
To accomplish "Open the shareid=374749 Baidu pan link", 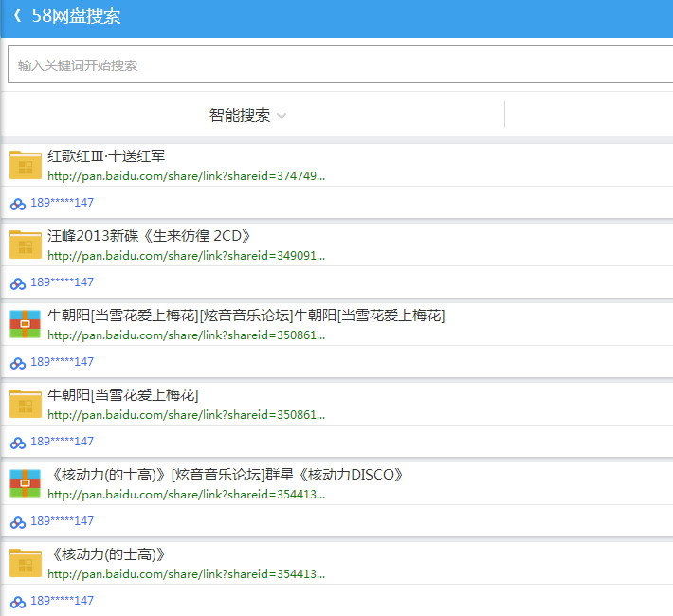I will [x=186, y=175].
